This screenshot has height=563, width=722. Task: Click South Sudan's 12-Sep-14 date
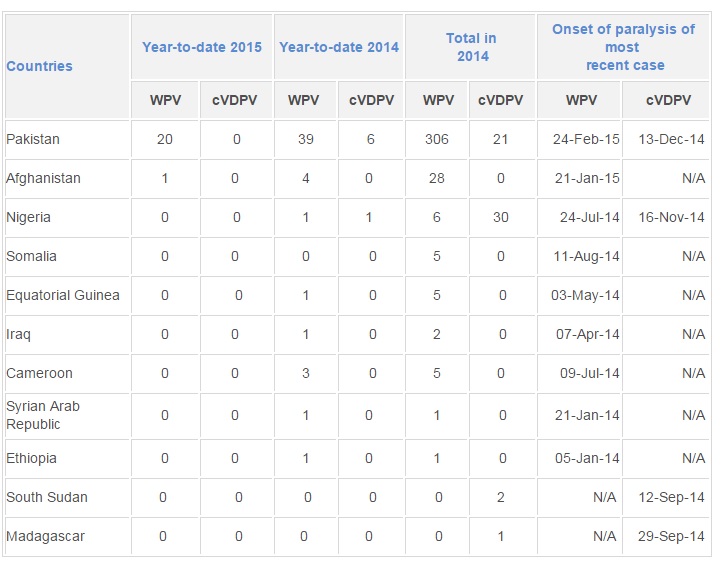[x=671, y=497]
